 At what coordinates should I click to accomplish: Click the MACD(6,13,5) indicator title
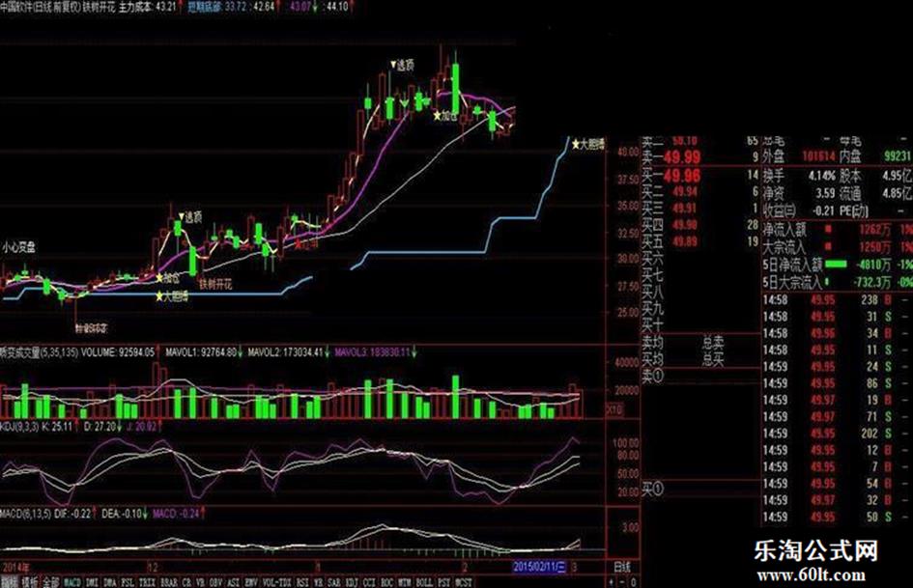(x=25, y=514)
